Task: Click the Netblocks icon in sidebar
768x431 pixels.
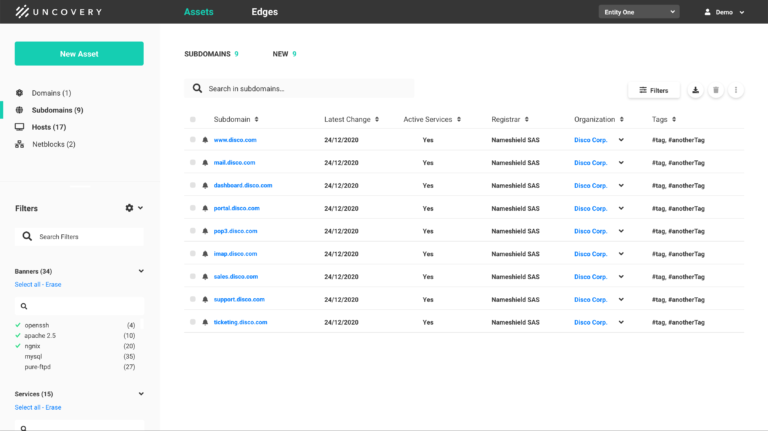Action: tap(19, 144)
